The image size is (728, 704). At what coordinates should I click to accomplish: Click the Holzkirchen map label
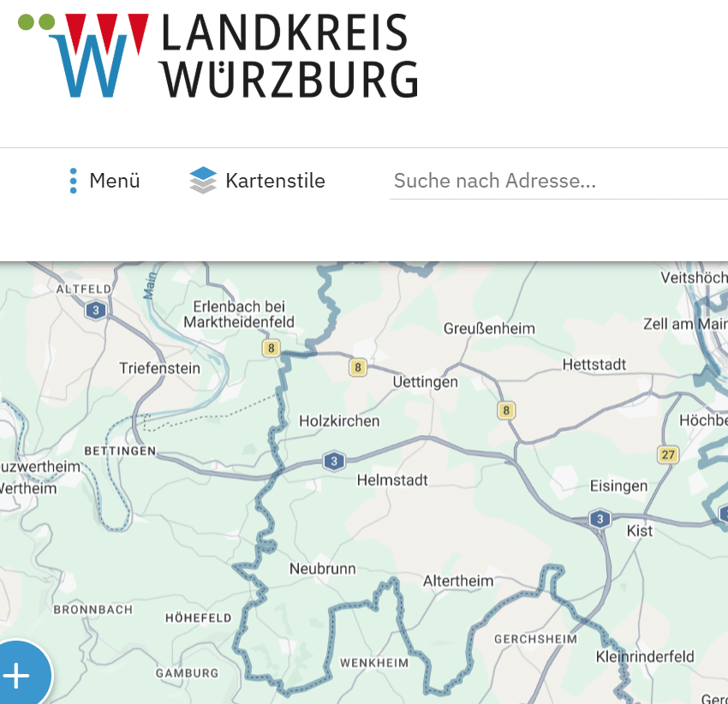tap(339, 421)
